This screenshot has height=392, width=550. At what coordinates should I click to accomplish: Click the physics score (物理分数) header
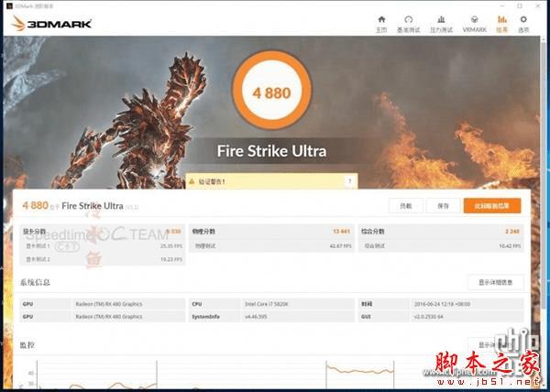click(x=271, y=231)
